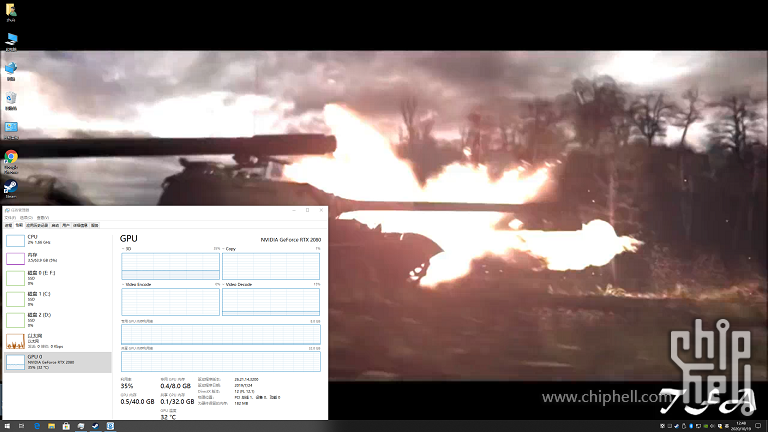Select Disk 2 (D:) entry

[57, 320]
